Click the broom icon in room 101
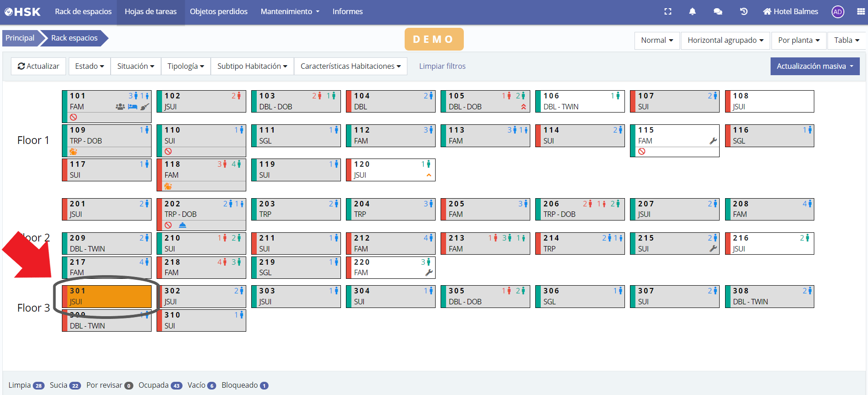The width and height of the screenshot is (868, 395). pos(145,107)
